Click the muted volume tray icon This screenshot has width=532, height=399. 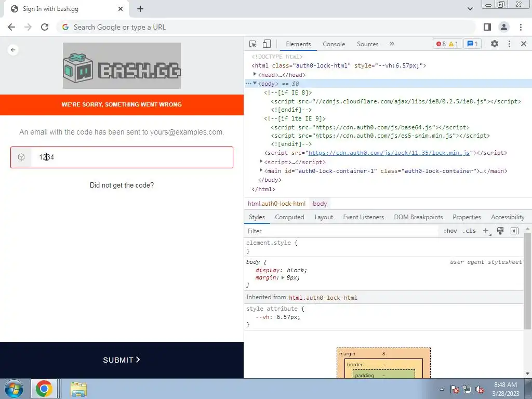point(480,390)
